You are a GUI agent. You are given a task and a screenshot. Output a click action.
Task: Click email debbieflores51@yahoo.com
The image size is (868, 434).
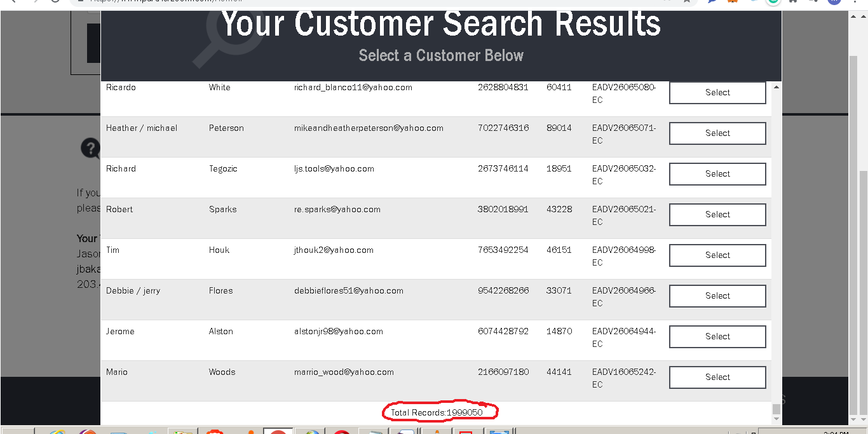349,291
